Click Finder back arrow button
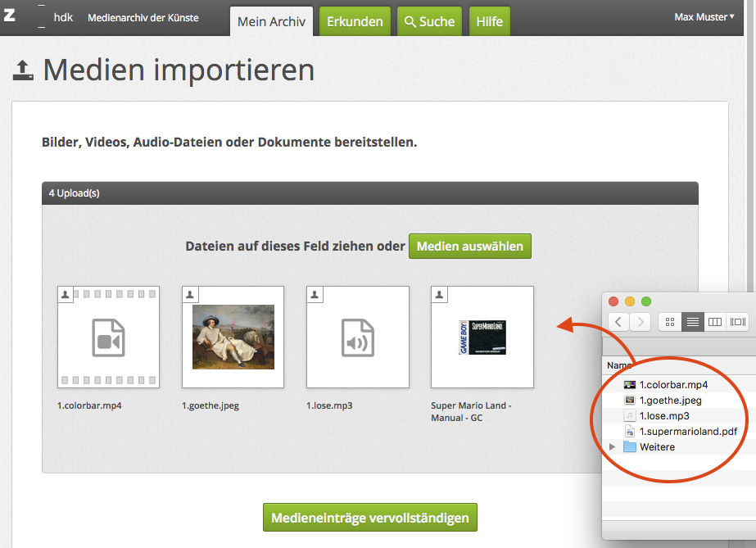The height and width of the screenshot is (548, 756). coord(618,322)
